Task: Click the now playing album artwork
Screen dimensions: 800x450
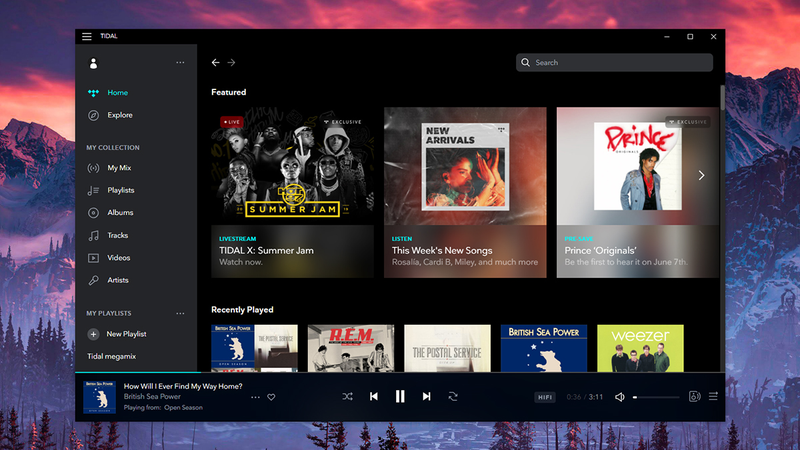Action: point(99,397)
